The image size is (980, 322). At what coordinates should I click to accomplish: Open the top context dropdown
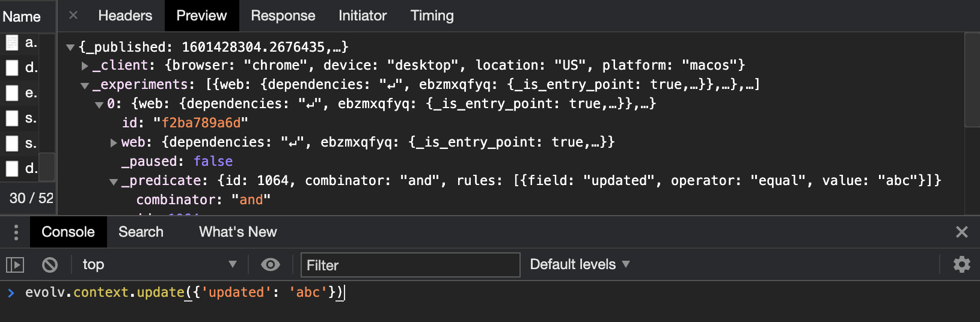[159, 264]
